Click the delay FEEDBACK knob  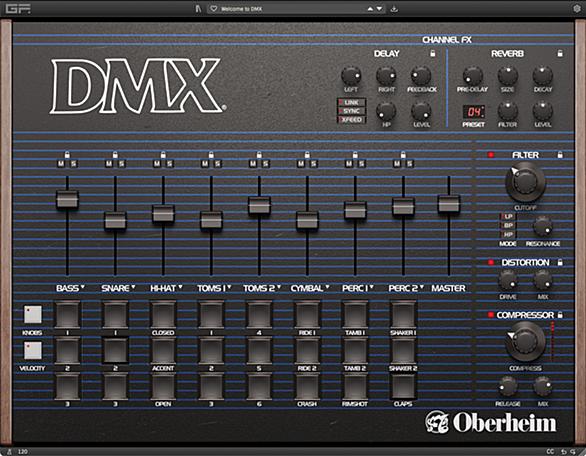(421, 76)
